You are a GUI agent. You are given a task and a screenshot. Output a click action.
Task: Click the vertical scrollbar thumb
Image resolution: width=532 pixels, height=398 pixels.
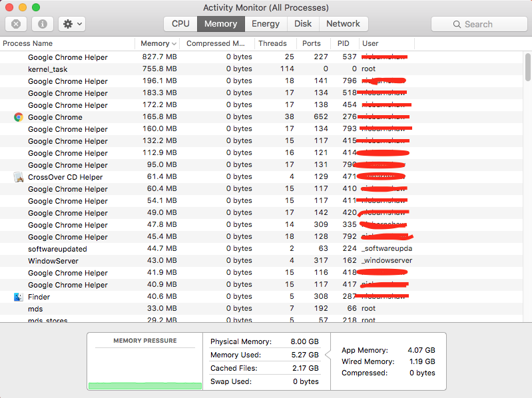[x=527, y=67]
